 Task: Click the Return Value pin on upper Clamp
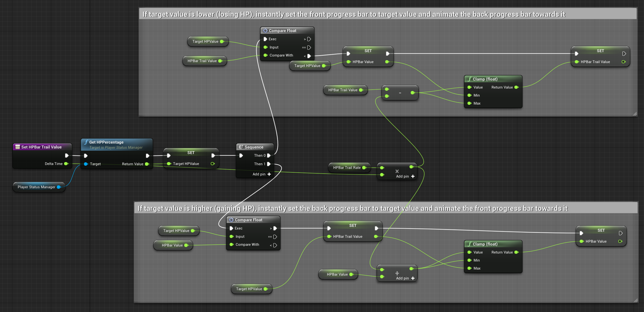click(517, 87)
